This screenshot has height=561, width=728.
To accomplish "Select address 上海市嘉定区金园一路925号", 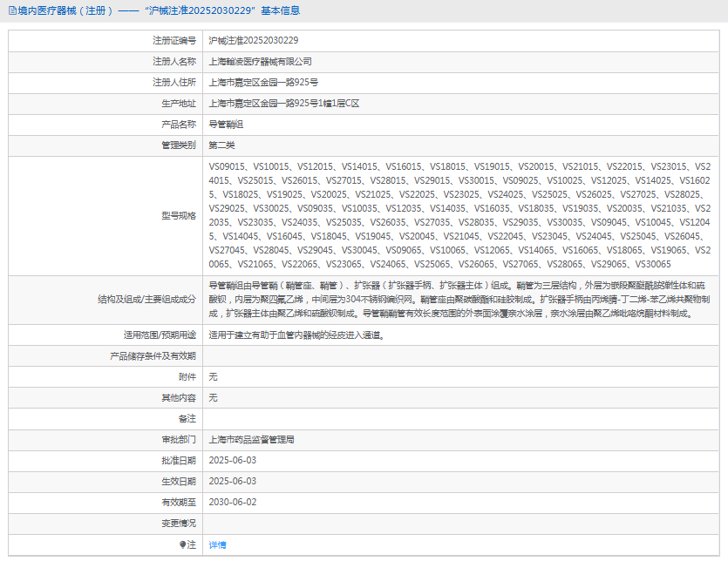I will tap(263, 82).
